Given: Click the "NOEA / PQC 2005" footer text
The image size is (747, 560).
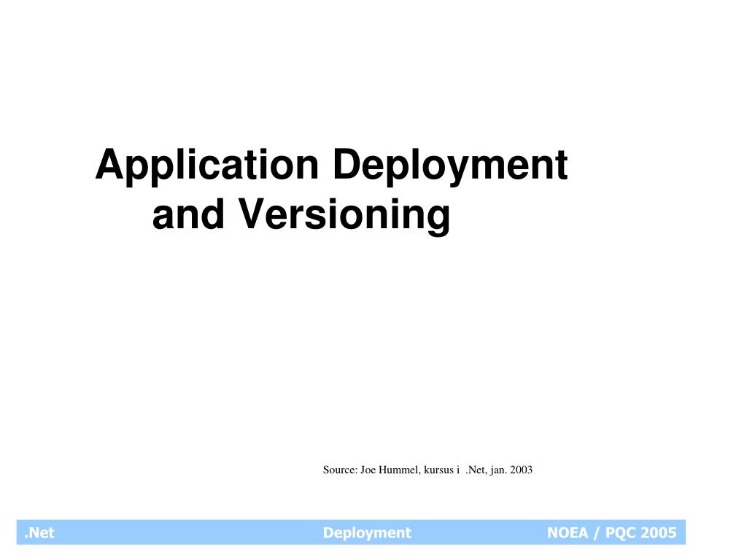Looking at the screenshot, I should click(613, 533).
